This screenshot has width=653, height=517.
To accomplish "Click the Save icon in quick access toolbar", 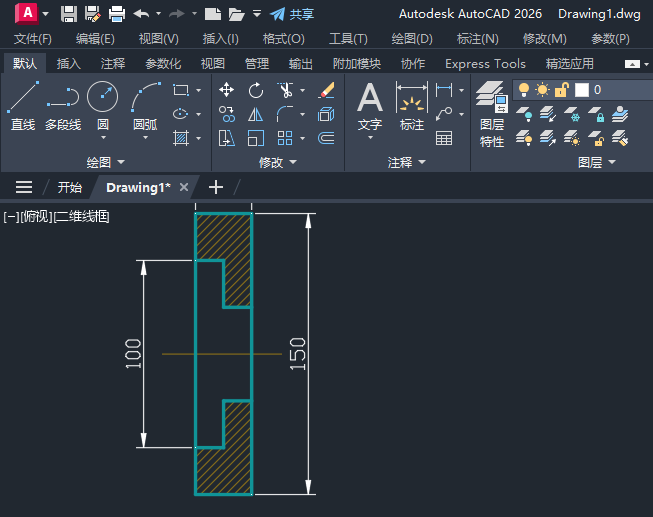I will click(x=69, y=14).
